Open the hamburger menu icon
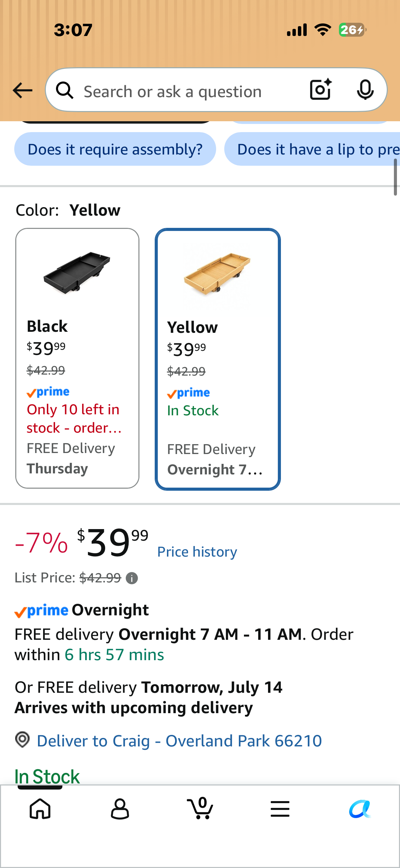Viewport: 400px width, 868px height. 280,809
